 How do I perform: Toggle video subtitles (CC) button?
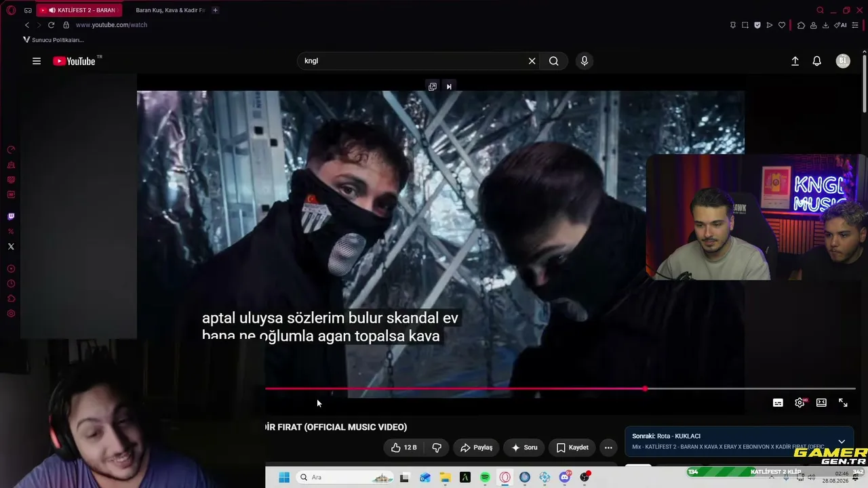pos(778,403)
